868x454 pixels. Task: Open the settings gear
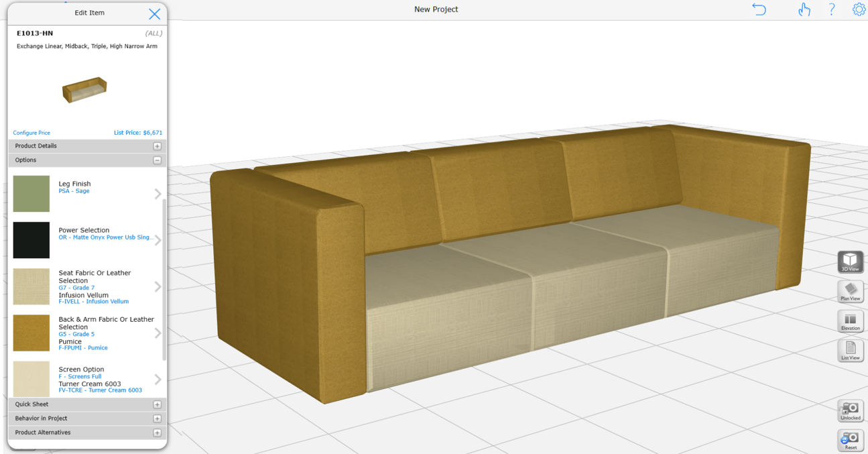click(859, 9)
